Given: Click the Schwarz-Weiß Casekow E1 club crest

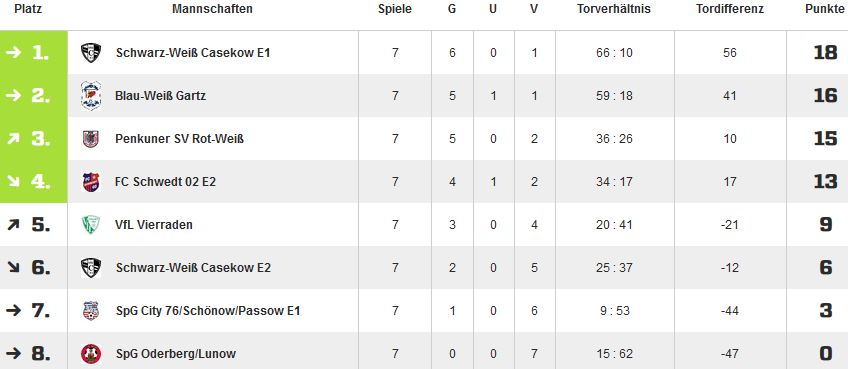Looking at the screenshot, I should tap(91, 53).
